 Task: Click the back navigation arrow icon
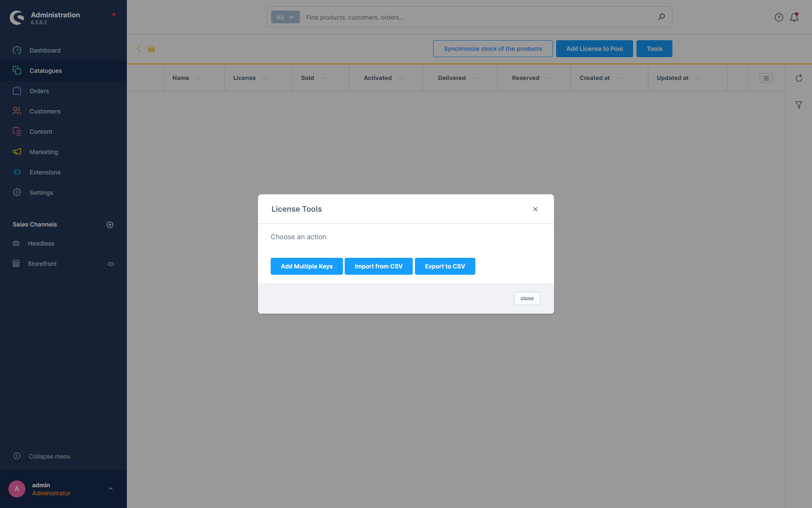tap(139, 49)
